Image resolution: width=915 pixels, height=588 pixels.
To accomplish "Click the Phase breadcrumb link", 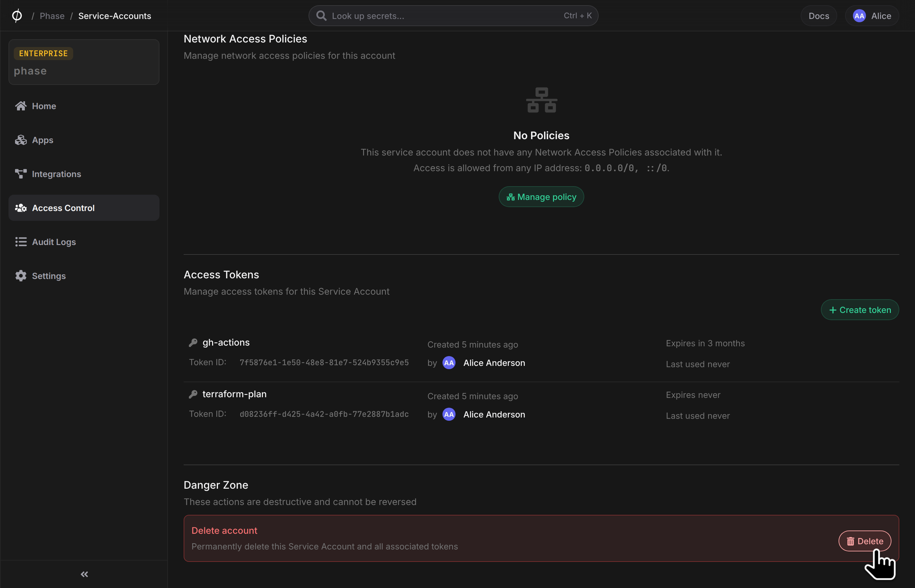I will [52, 16].
